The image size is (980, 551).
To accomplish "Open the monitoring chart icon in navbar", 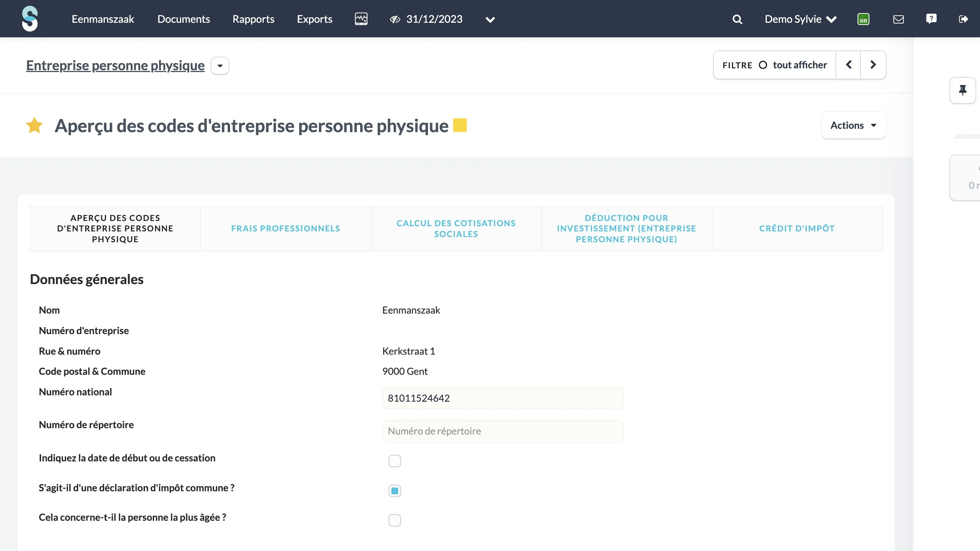I will click(x=361, y=19).
